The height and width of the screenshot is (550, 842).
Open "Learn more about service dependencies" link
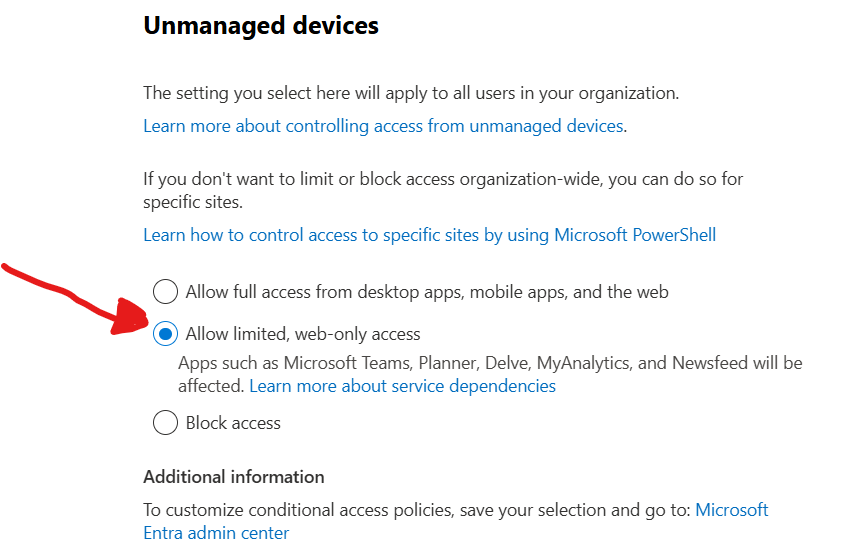(402, 386)
